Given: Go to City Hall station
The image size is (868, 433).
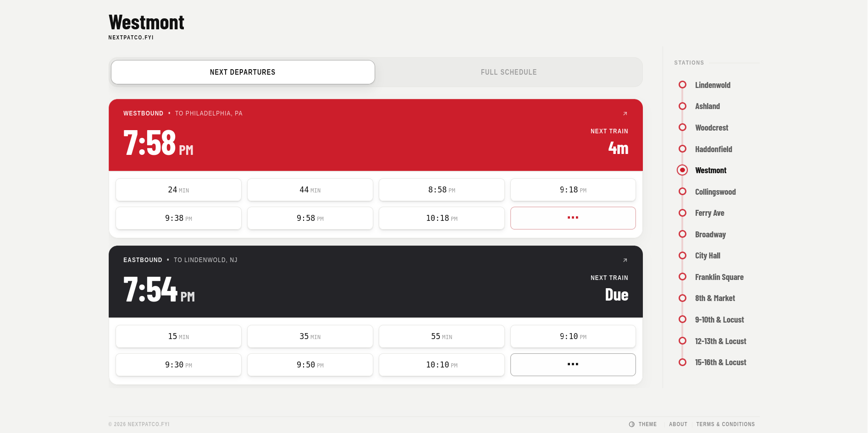Looking at the screenshot, I should (708, 256).
